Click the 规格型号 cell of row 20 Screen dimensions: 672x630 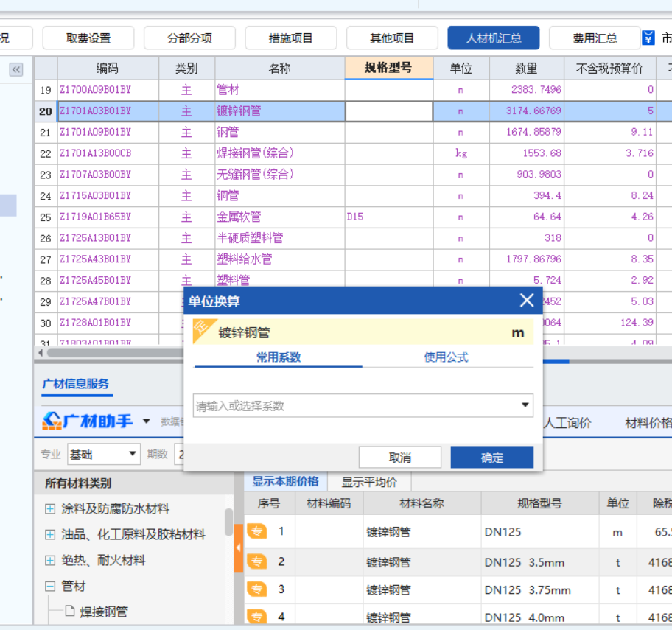(x=389, y=111)
